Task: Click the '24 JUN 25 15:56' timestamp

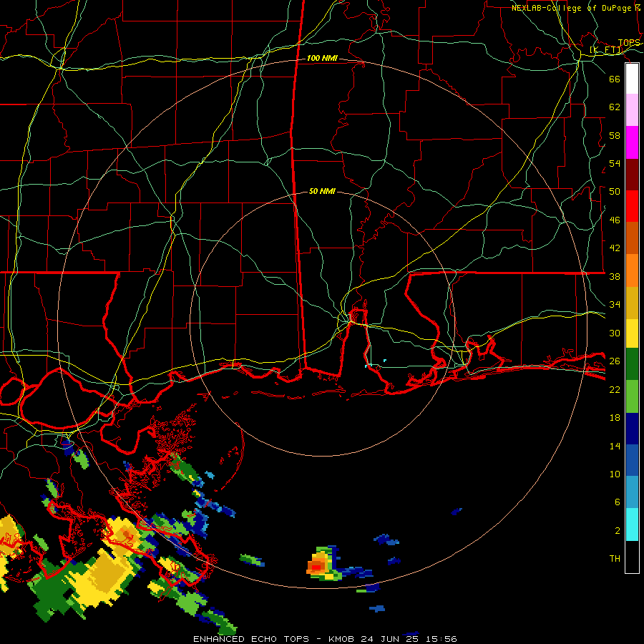Action: pyautogui.click(x=409, y=639)
